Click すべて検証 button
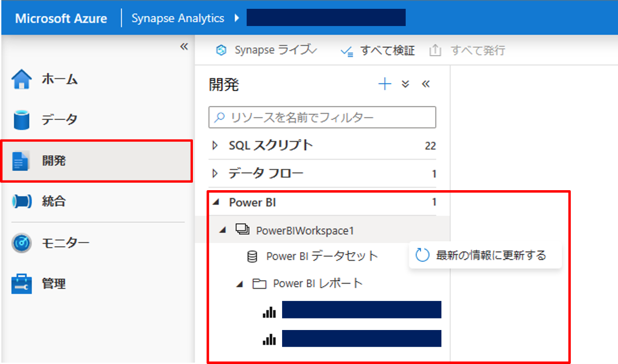This screenshot has height=364, width=618. [378, 51]
